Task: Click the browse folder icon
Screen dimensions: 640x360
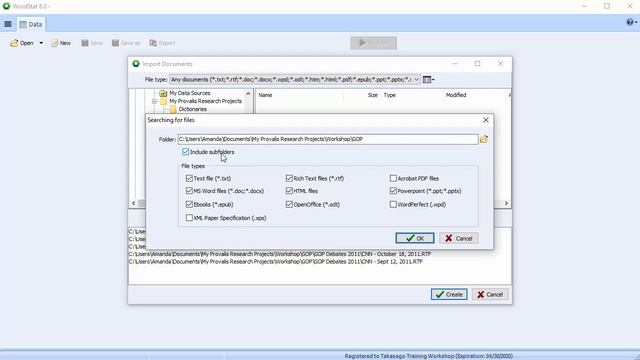Action: pyautogui.click(x=484, y=139)
